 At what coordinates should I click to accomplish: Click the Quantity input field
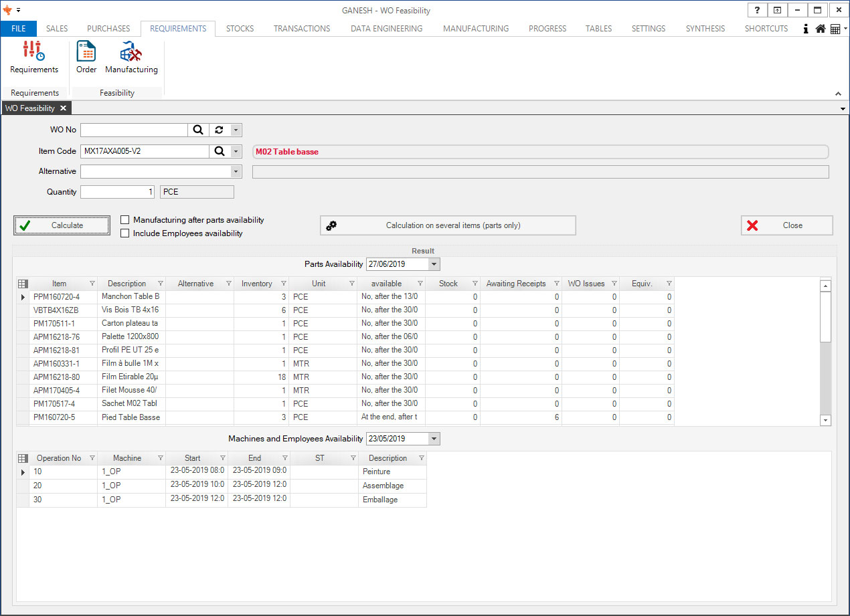[118, 193]
